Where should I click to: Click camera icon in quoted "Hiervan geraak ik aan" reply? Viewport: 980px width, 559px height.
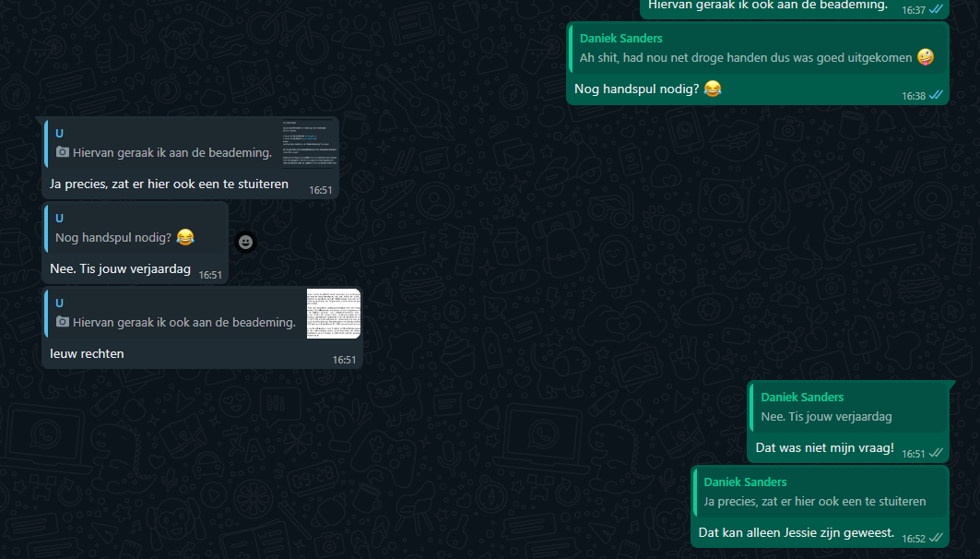63,152
